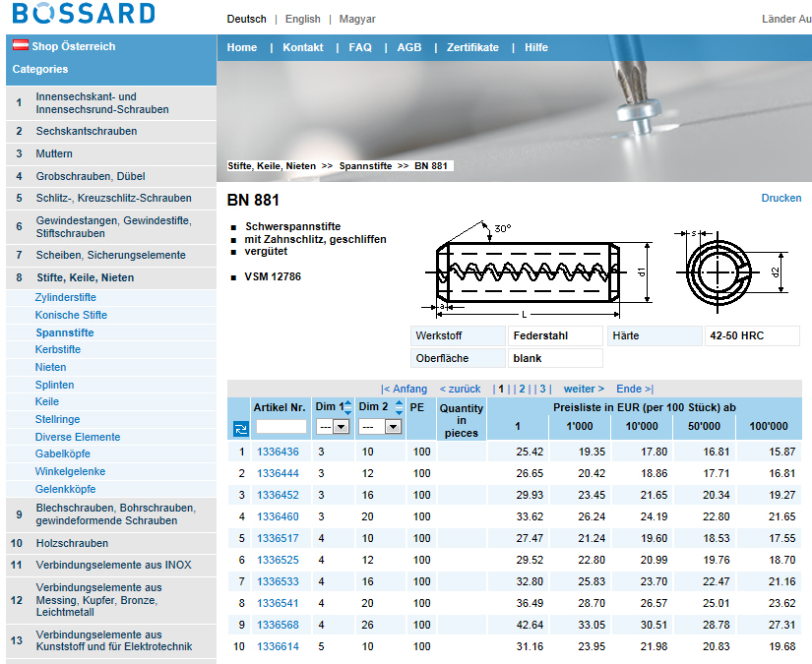Image resolution: width=812 pixels, height=664 pixels.
Task: Open Verbindungselemente aus Kunststoff category
Action: (x=114, y=640)
